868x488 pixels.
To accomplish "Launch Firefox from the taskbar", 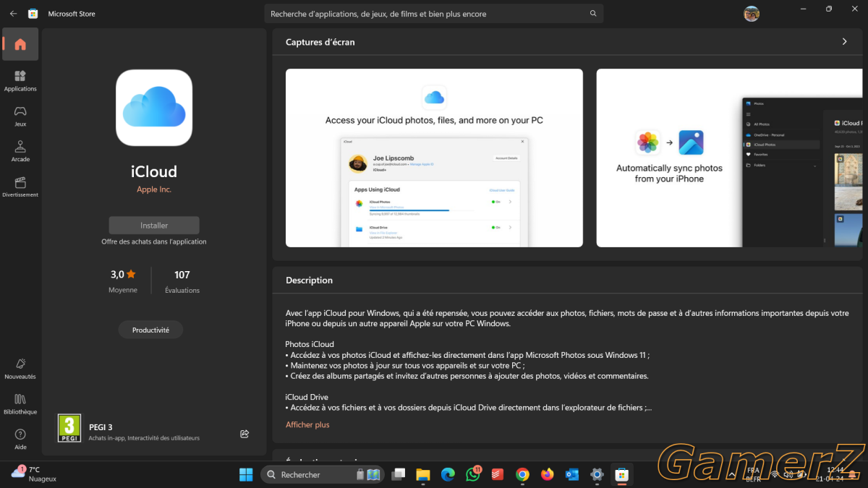I will tap(548, 474).
